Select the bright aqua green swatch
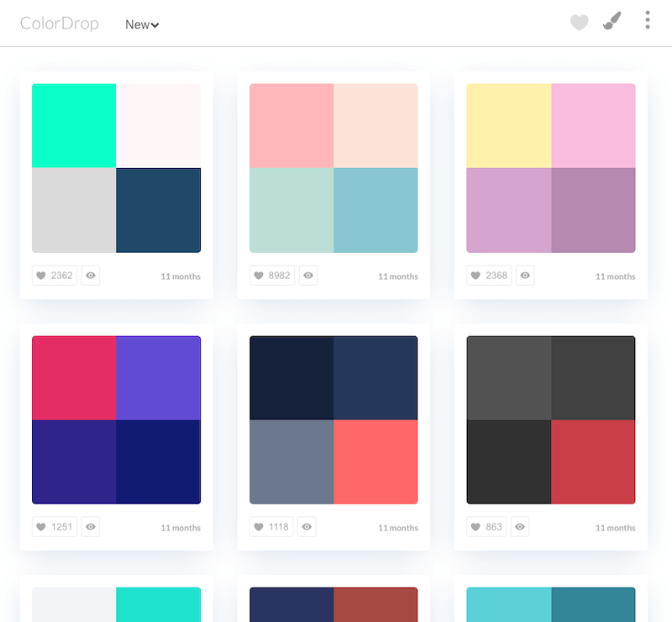Image resolution: width=672 pixels, height=622 pixels. [x=74, y=126]
